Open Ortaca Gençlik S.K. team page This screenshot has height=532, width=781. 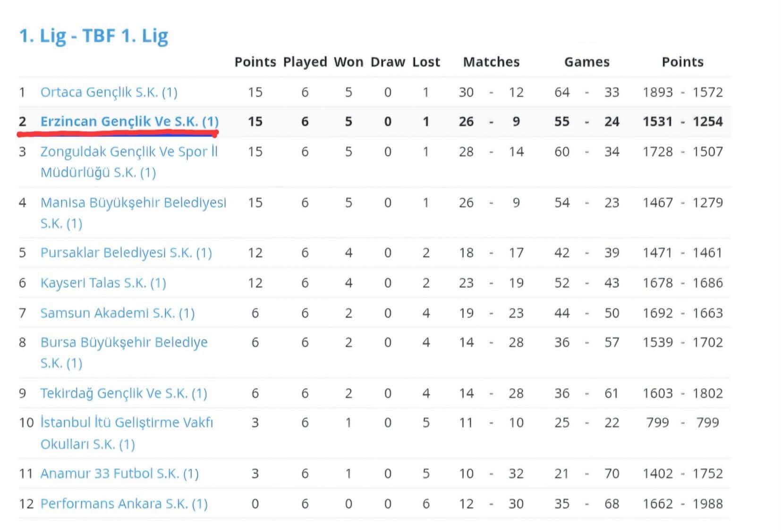click(109, 92)
